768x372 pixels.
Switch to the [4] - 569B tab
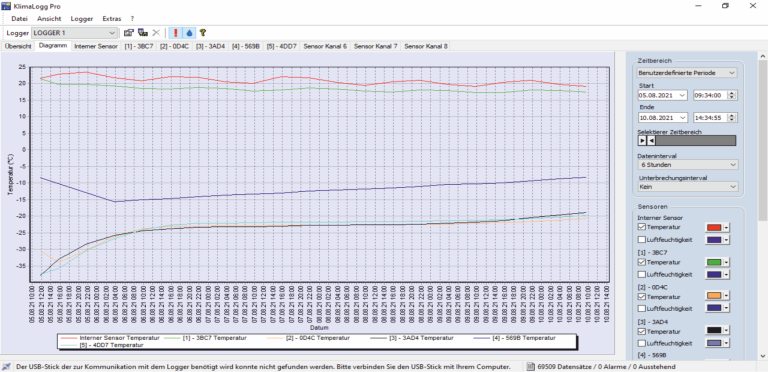(246, 46)
